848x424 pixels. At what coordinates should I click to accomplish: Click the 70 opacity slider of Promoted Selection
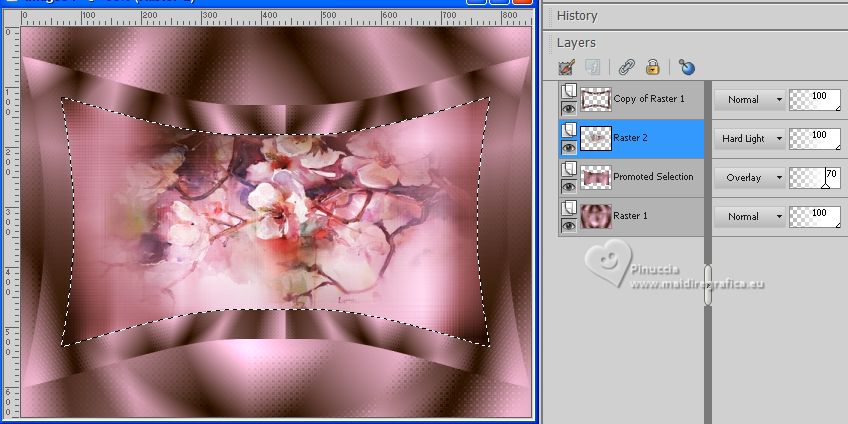pos(815,178)
